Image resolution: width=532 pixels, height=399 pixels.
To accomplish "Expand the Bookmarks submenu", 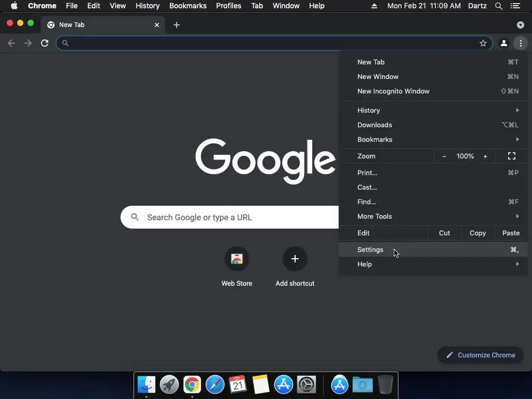I will click(433, 139).
